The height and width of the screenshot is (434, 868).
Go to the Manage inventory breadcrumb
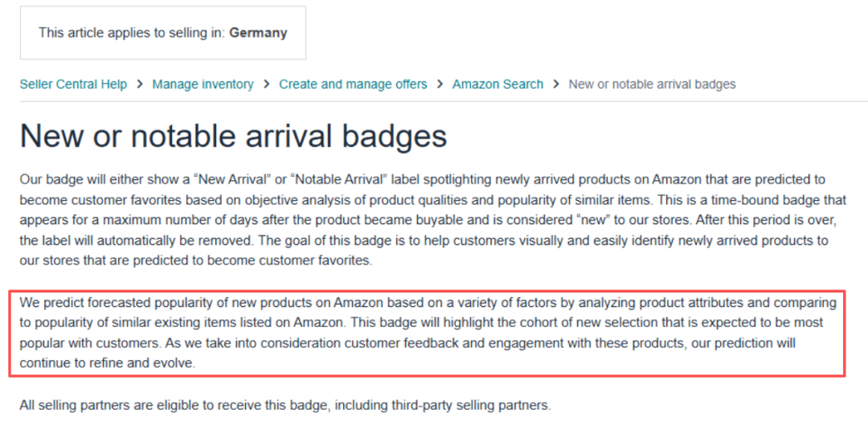pyautogui.click(x=203, y=84)
